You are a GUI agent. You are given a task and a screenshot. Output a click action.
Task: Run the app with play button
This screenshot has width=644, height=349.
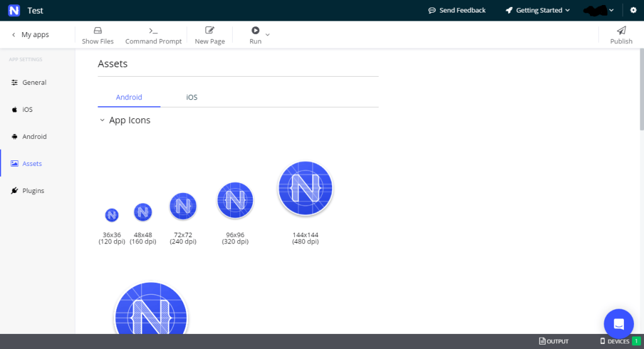[255, 35]
